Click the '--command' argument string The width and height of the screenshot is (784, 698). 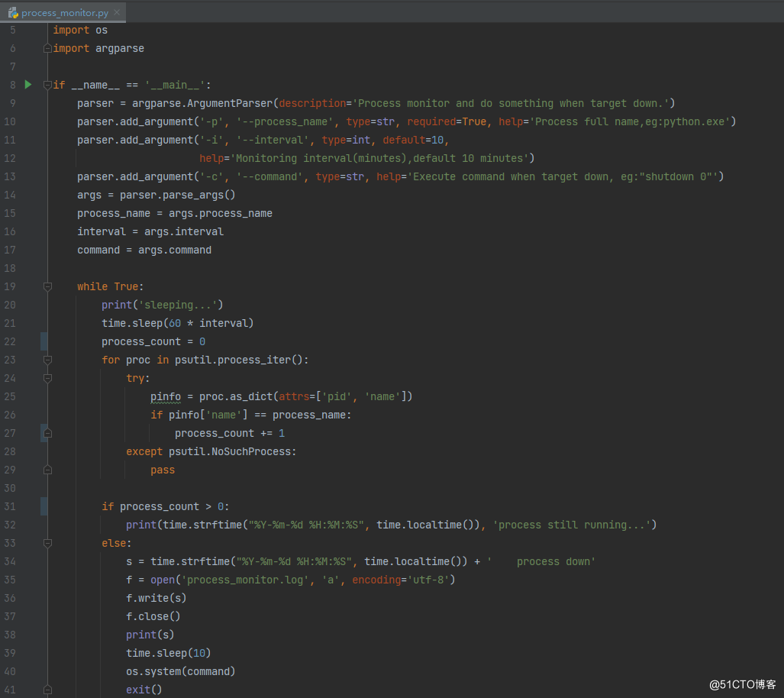click(269, 176)
